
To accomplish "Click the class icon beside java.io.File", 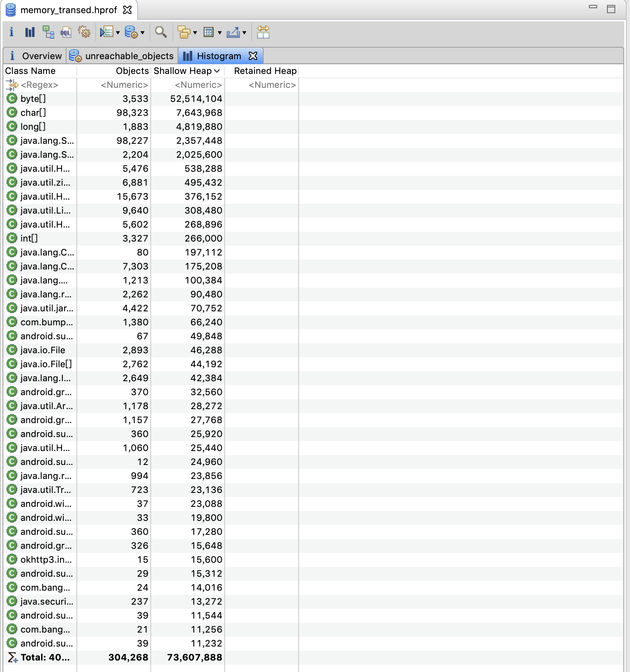I will (x=12, y=350).
